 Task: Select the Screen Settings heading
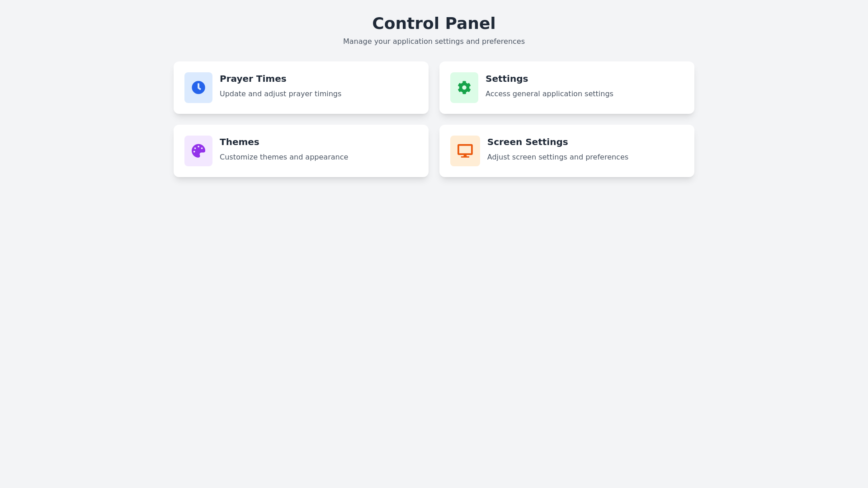tap(527, 142)
